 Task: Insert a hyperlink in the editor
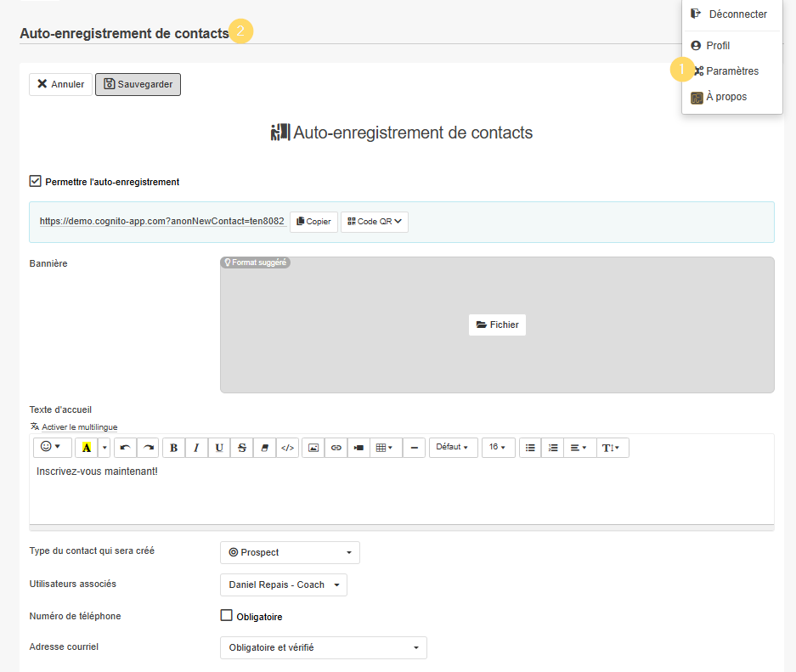point(336,448)
